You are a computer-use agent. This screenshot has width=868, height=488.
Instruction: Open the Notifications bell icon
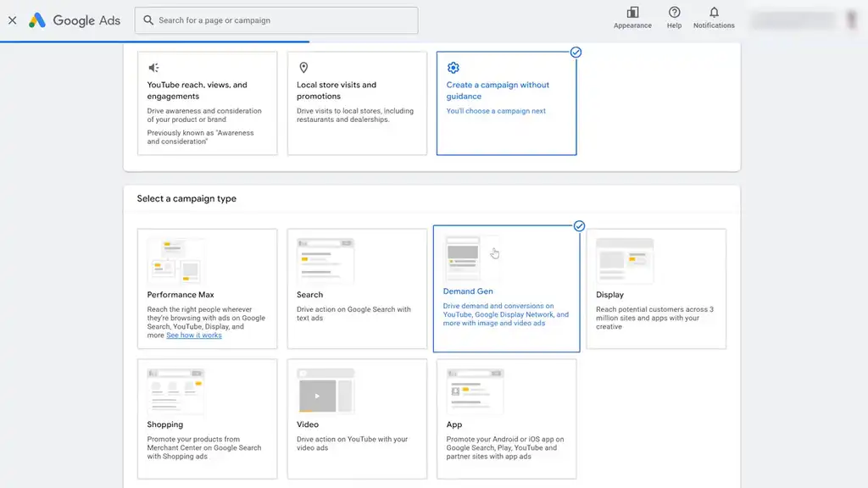[x=714, y=13]
